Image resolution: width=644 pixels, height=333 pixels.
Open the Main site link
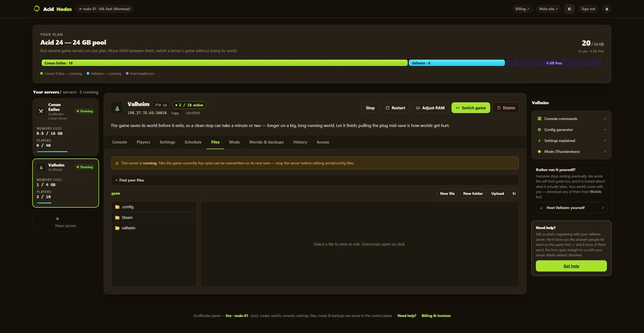[x=549, y=9]
